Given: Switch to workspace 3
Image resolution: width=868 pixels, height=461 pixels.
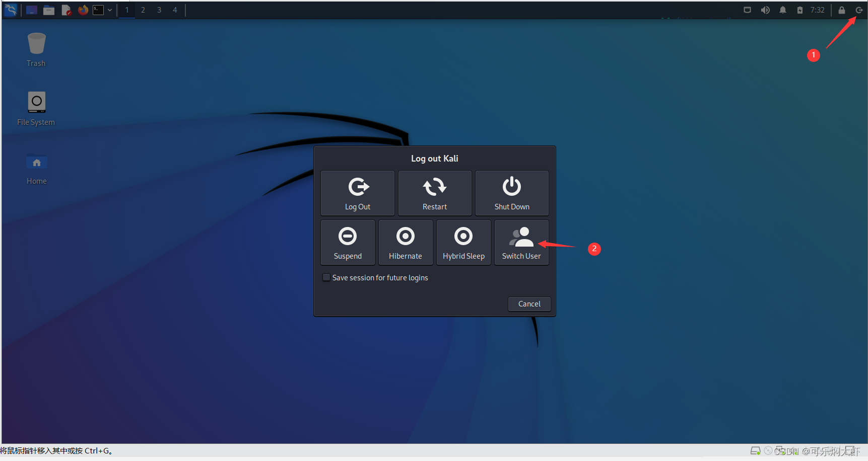Looking at the screenshot, I should (159, 10).
